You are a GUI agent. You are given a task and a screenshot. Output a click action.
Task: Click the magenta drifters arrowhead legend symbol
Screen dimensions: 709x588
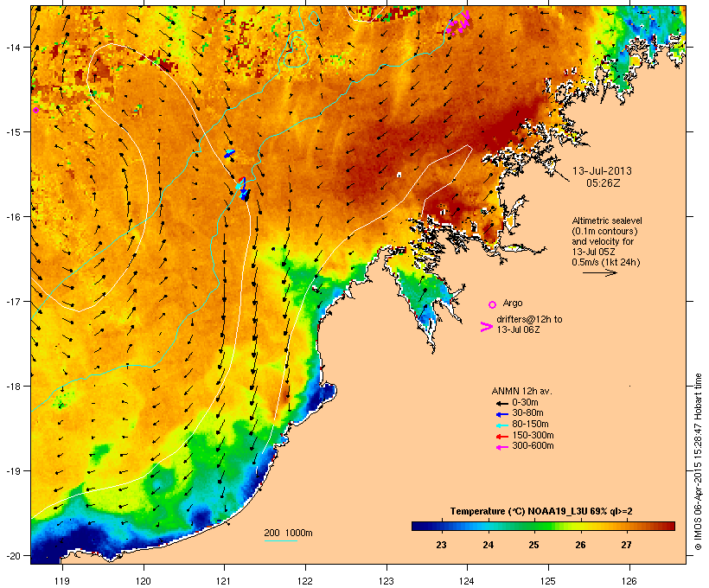(486, 327)
